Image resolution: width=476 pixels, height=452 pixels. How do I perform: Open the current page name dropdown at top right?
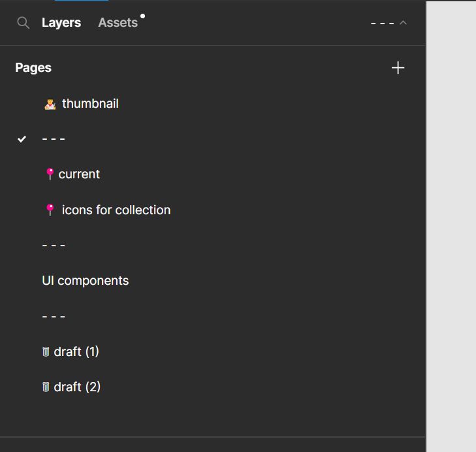coord(383,23)
